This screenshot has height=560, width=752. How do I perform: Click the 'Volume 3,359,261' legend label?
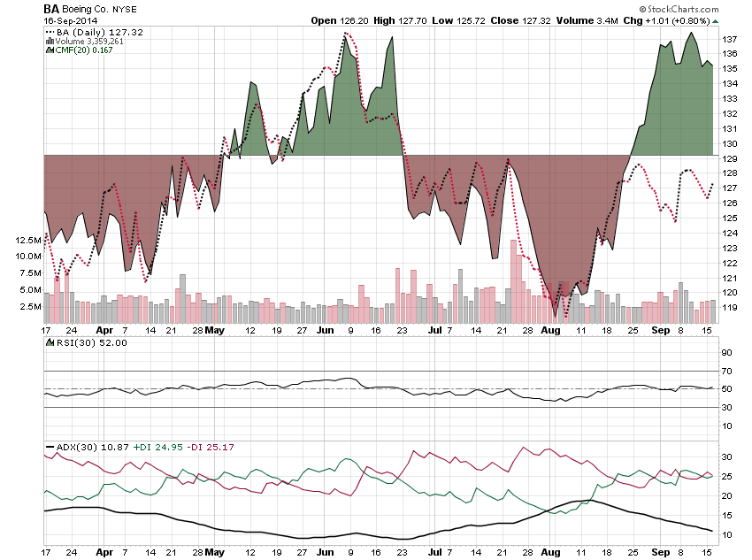point(89,42)
